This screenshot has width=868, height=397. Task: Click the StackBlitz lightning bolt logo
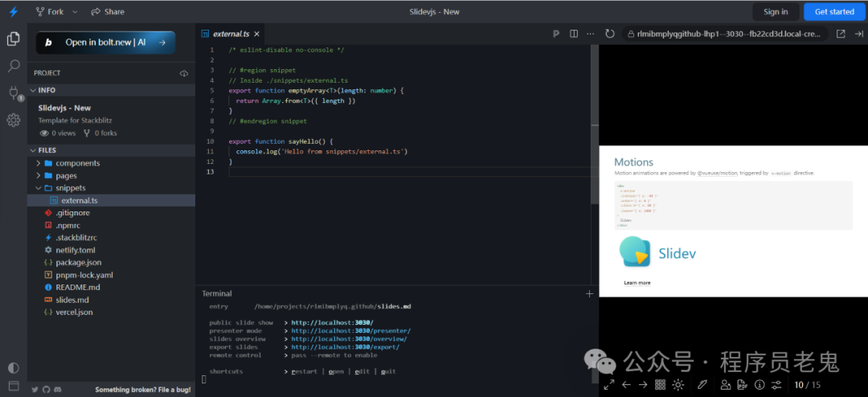coord(14,11)
